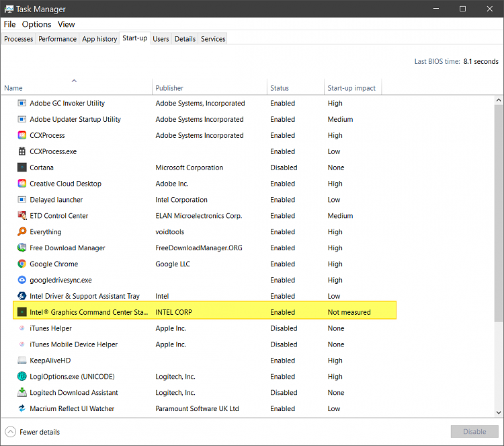
Task: Click the Disable button
Action: pyautogui.click(x=474, y=431)
